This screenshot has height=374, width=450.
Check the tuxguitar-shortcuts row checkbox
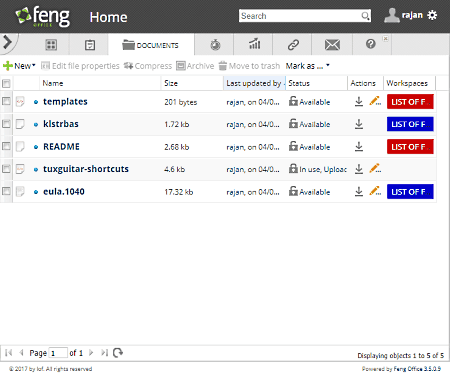coord(6,169)
